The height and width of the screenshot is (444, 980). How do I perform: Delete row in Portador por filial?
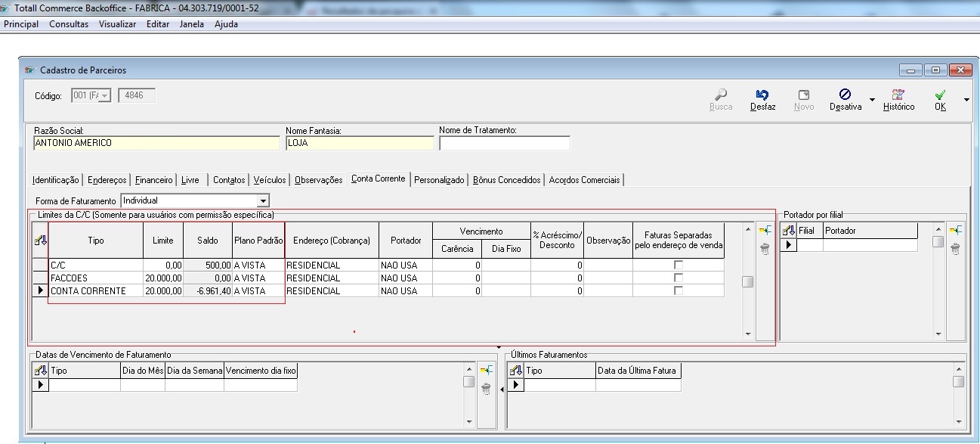pyautogui.click(x=956, y=249)
